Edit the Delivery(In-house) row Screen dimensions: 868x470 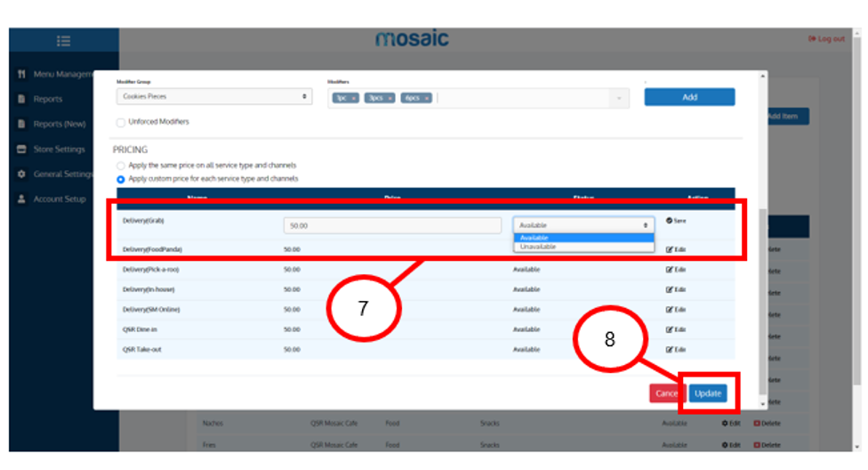[x=676, y=289]
